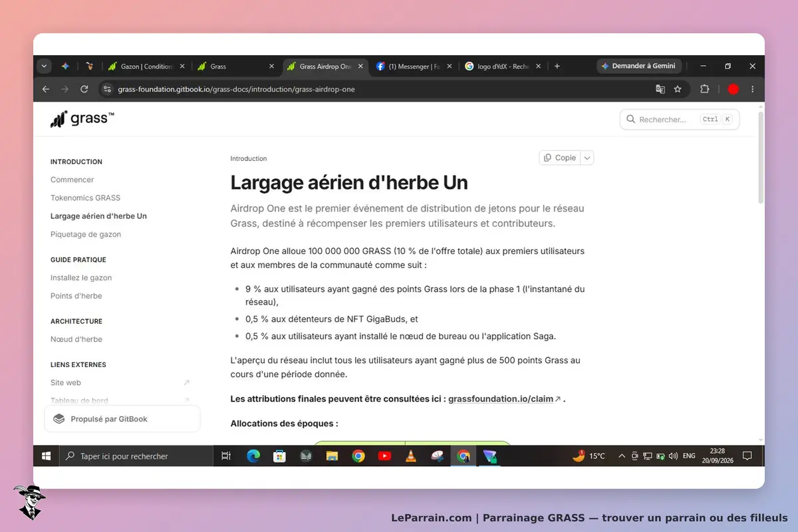Open the Windows notification center icon
The image size is (798, 532).
tap(747, 456)
